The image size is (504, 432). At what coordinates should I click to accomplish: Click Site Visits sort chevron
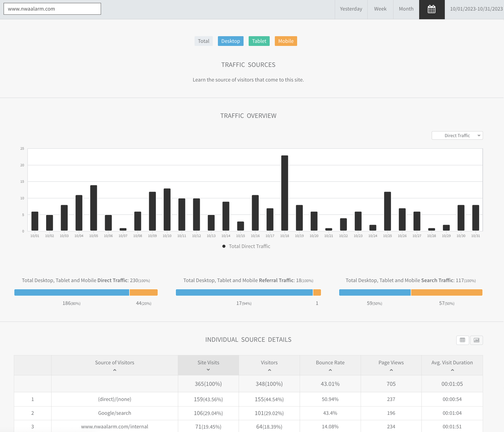208,370
